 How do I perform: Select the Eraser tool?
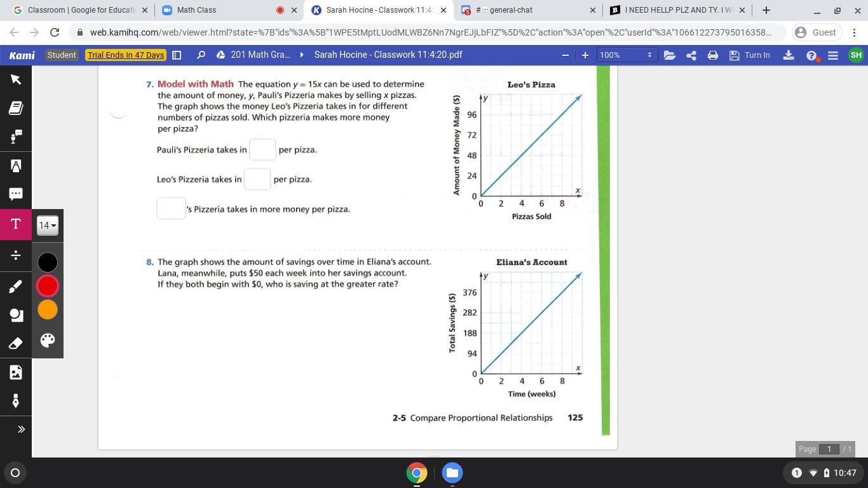(x=16, y=344)
